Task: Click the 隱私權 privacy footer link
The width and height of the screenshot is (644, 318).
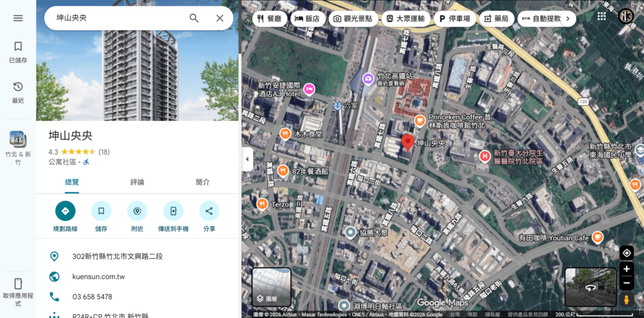Action: click(x=493, y=315)
